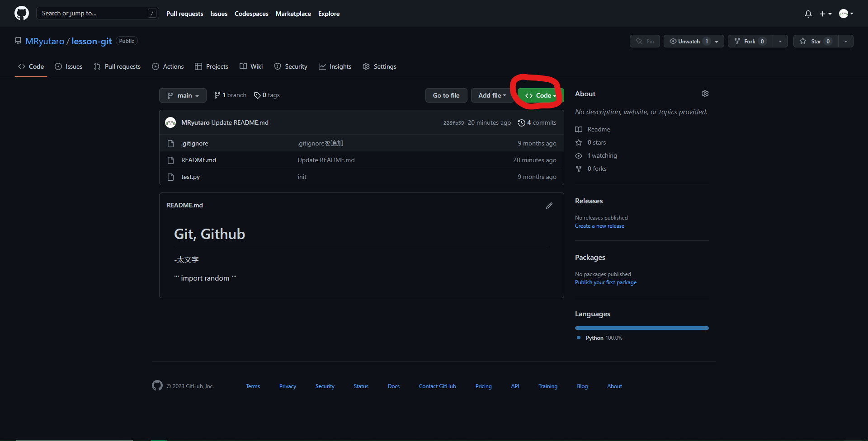This screenshot has width=868, height=441.
Task: Click the Go to file button
Action: point(446,95)
